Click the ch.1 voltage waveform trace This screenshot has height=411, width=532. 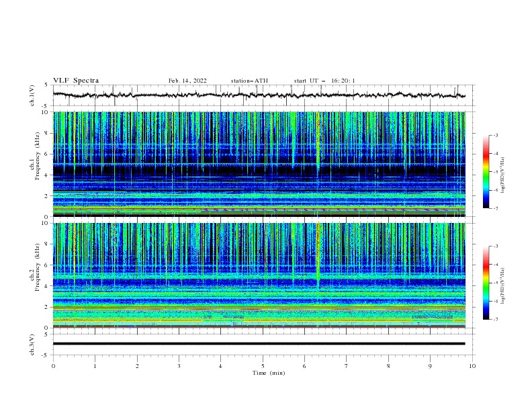pos(259,95)
